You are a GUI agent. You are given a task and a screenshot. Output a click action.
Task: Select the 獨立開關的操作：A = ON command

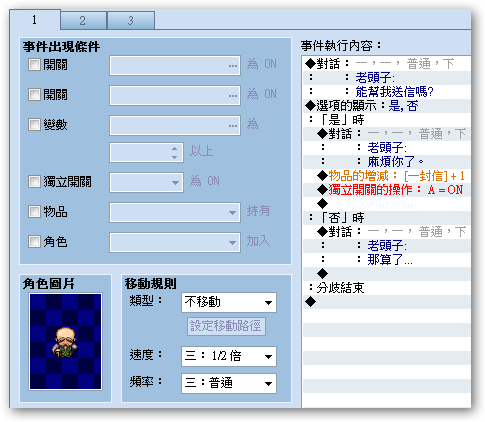point(387,190)
